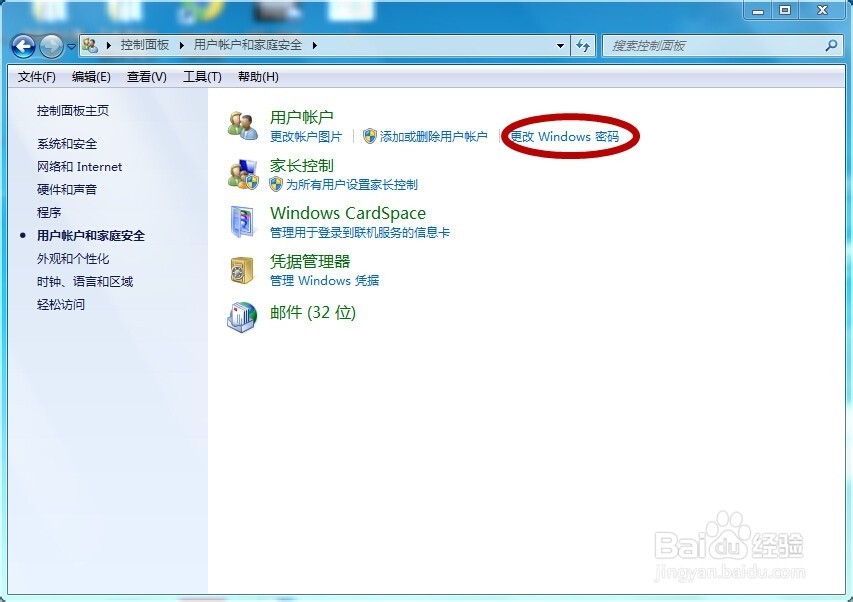Viewport: 853px width, 602px height.
Task: Open the address bar history dropdown
Action: pyautogui.click(x=560, y=46)
